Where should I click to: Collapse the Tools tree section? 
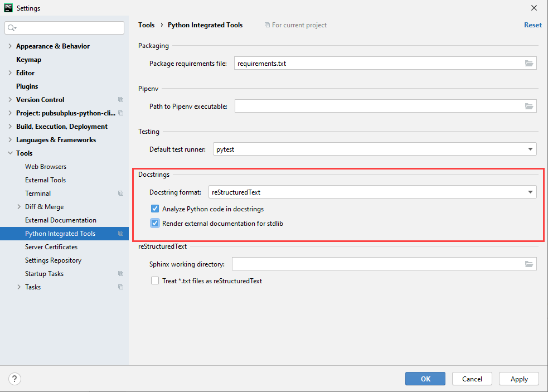(10, 153)
